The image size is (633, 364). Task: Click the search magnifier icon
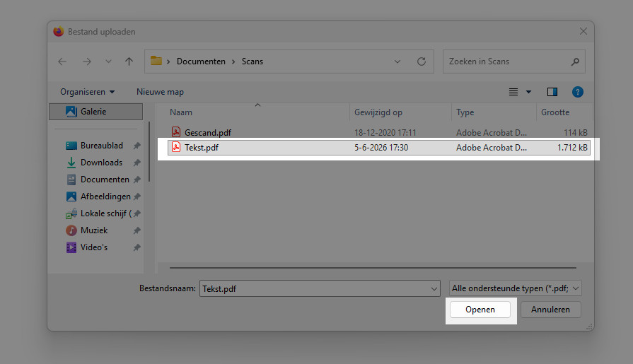click(575, 61)
